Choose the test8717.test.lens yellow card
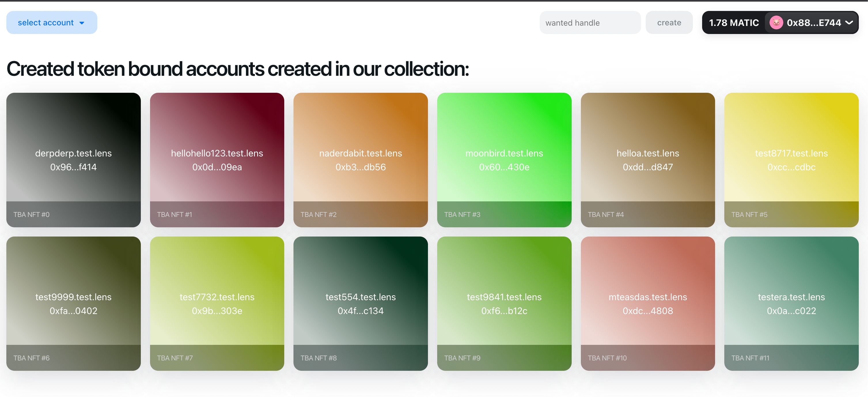The height and width of the screenshot is (397, 868). pos(791,160)
